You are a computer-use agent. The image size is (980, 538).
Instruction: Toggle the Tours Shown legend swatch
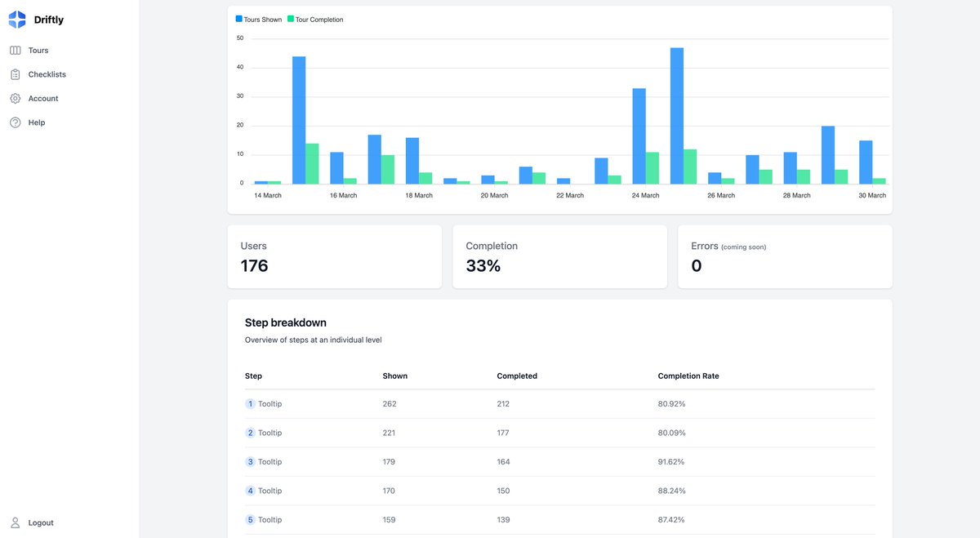239,20
